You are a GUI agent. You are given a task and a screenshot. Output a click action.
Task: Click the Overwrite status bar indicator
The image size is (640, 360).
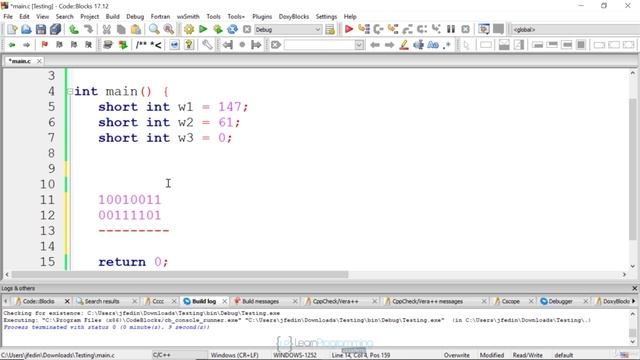coord(456,355)
